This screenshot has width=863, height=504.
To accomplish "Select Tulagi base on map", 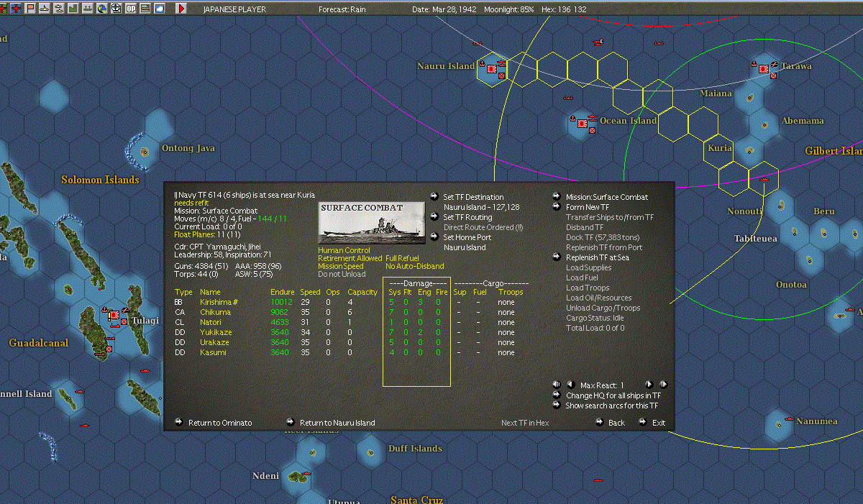I will [x=115, y=315].
